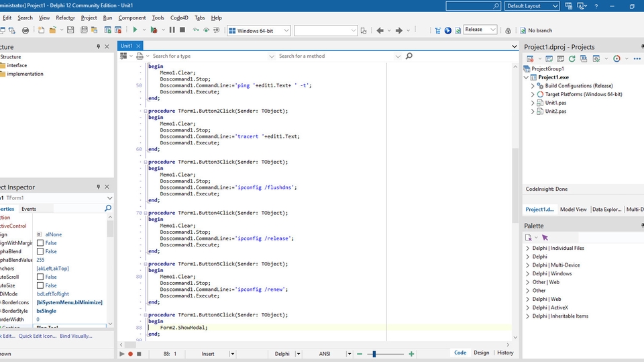Image resolution: width=644 pixels, height=362 pixels.
Task: Toggle the AlphaBlend False checkbox
Action: coord(40,251)
